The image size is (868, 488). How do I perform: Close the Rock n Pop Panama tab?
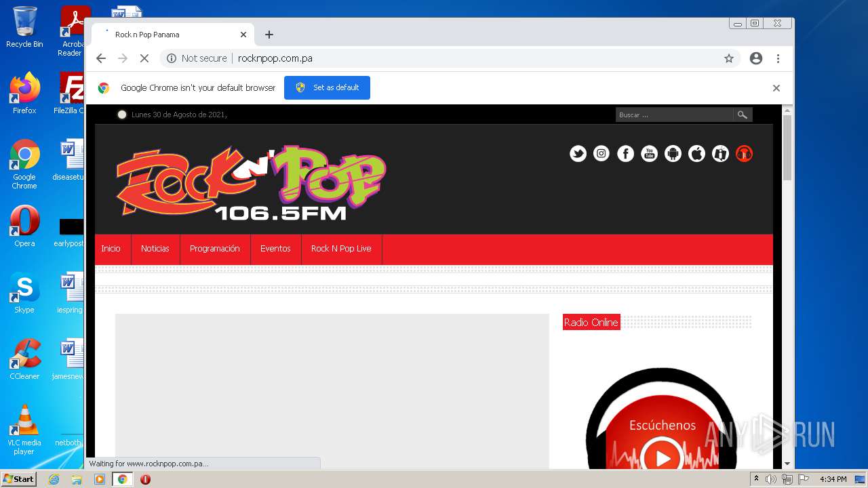pos(243,35)
